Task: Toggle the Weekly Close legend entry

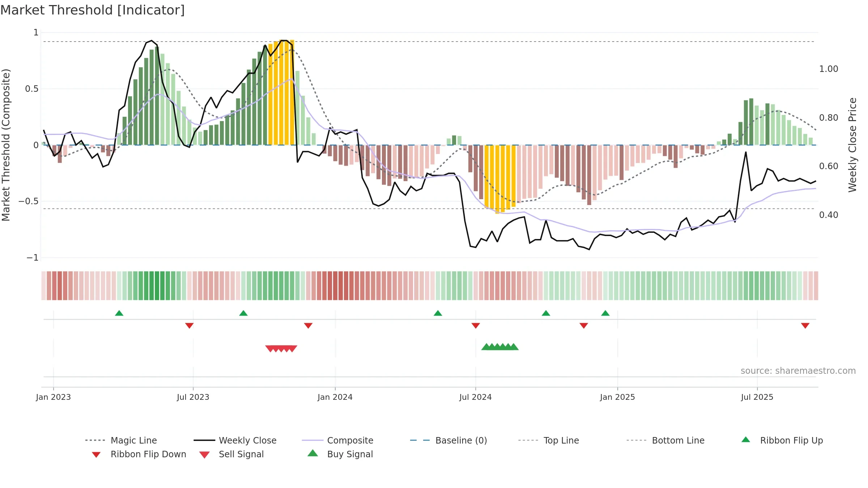Action: coord(235,440)
